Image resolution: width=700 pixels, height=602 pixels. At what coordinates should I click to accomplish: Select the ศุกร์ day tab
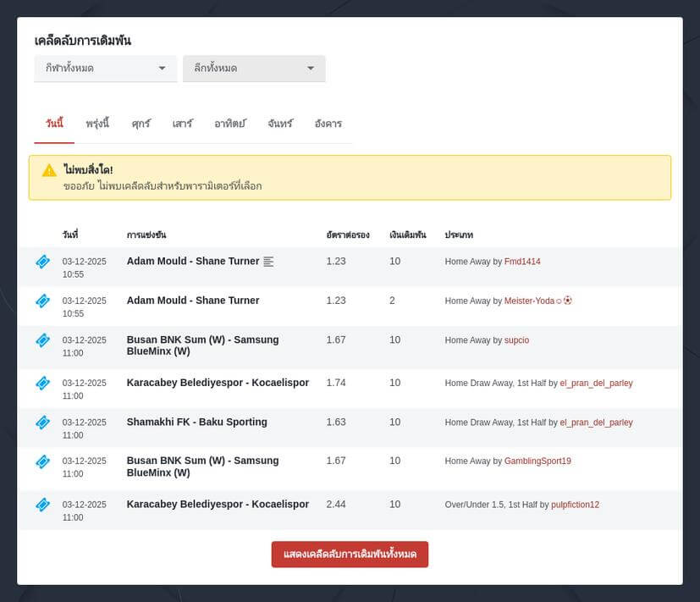click(x=141, y=124)
